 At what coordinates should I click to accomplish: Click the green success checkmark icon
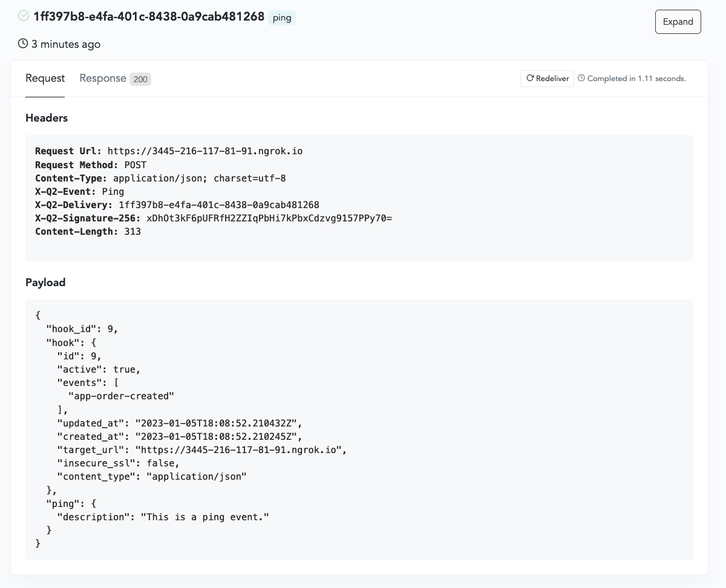tap(24, 16)
